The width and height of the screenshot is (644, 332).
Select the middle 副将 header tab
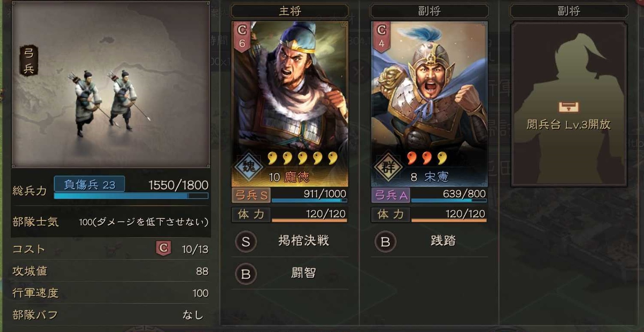429,11
